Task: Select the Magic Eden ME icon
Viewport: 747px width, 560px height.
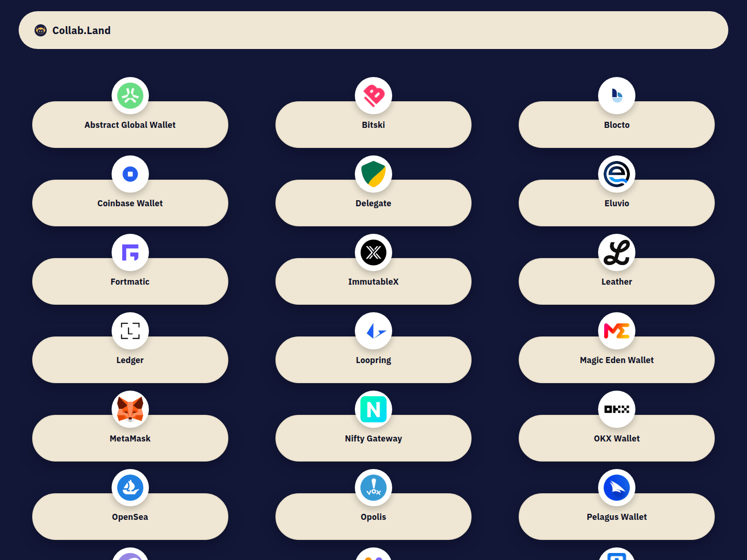Action: 617,331
